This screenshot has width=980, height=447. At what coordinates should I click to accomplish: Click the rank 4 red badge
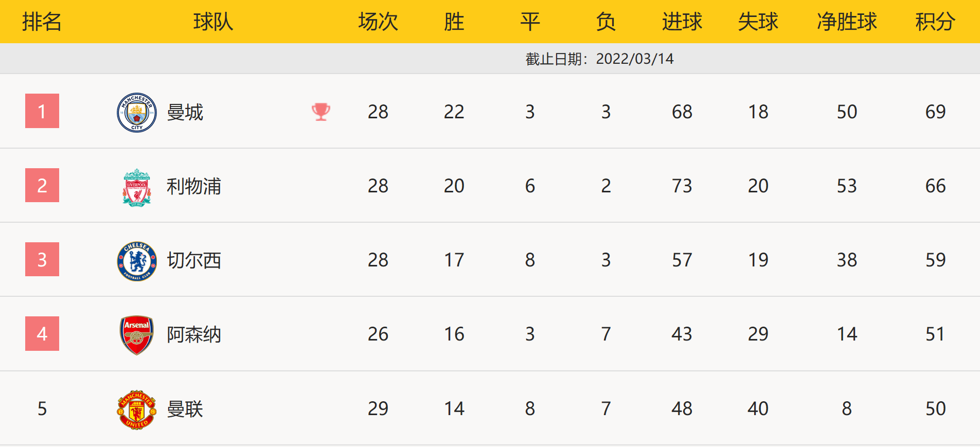pos(42,334)
